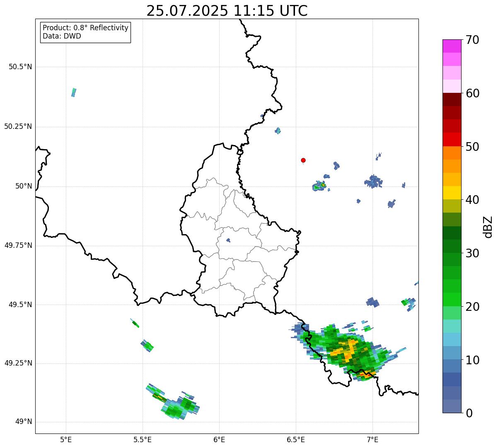Click the colorbar tick label '40'
Image resolution: width=498 pixels, height=448 pixels.
click(472, 200)
